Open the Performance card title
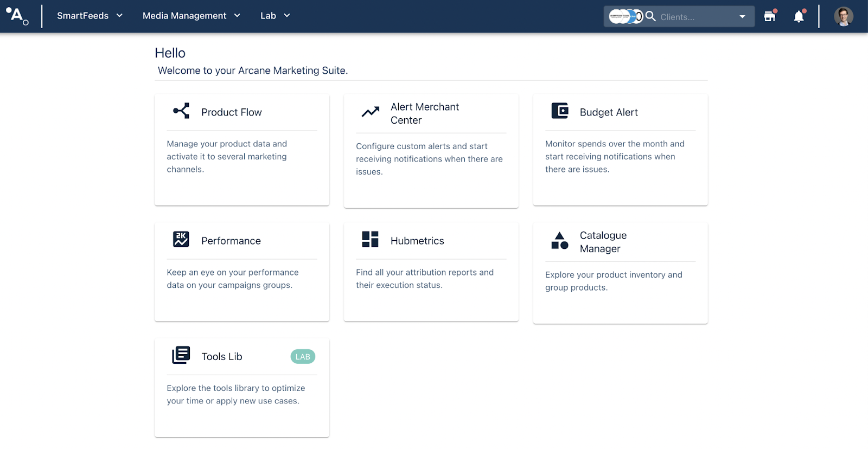The height and width of the screenshot is (449, 868). click(x=231, y=241)
